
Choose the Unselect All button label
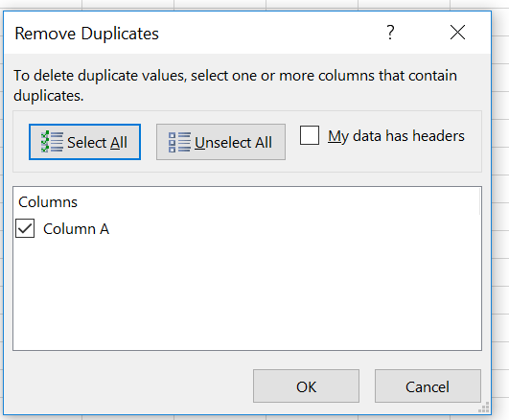(x=233, y=142)
